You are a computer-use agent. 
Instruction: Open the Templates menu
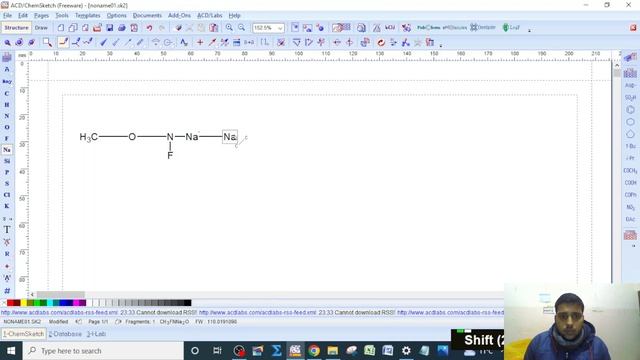click(88, 16)
